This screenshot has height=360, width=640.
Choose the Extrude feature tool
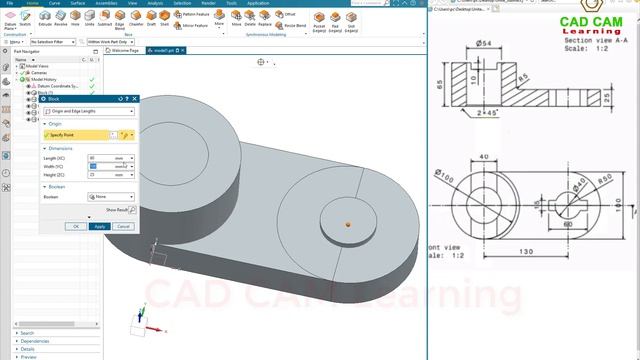[45, 19]
